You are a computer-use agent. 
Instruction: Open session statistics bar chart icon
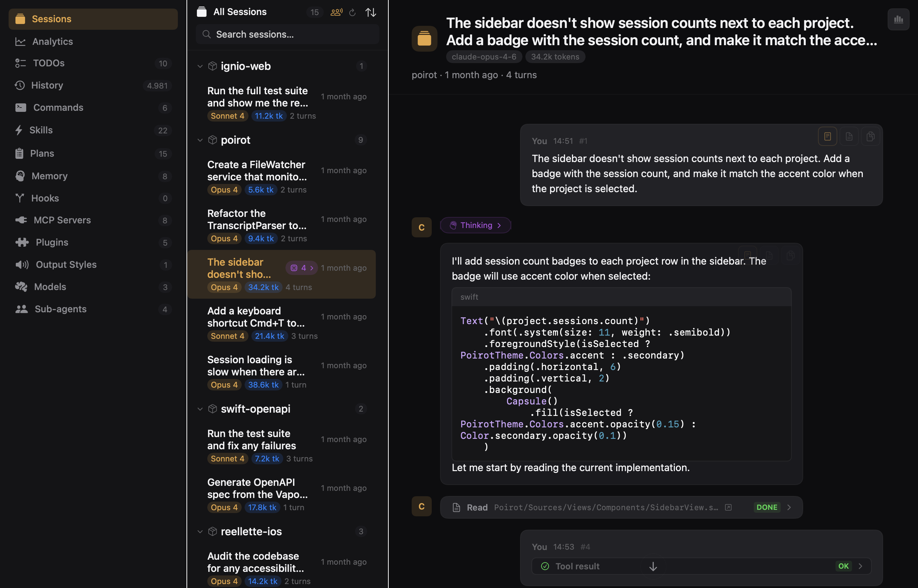pos(898,19)
